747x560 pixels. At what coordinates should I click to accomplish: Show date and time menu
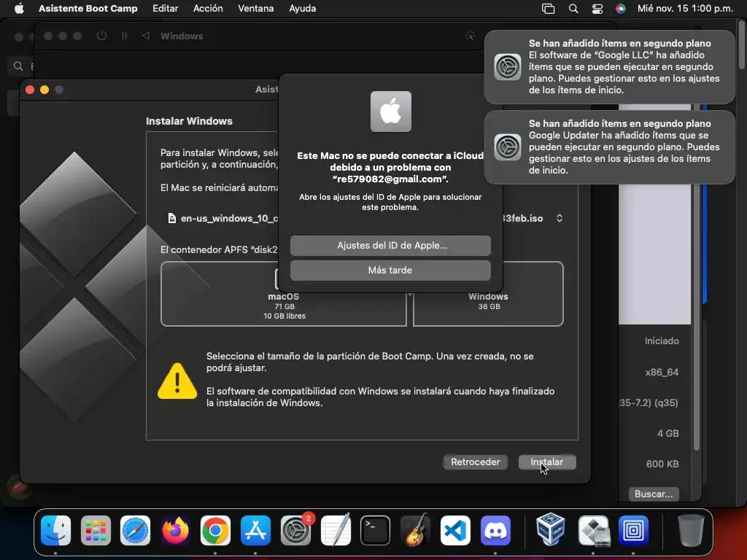[x=685, y=9]
